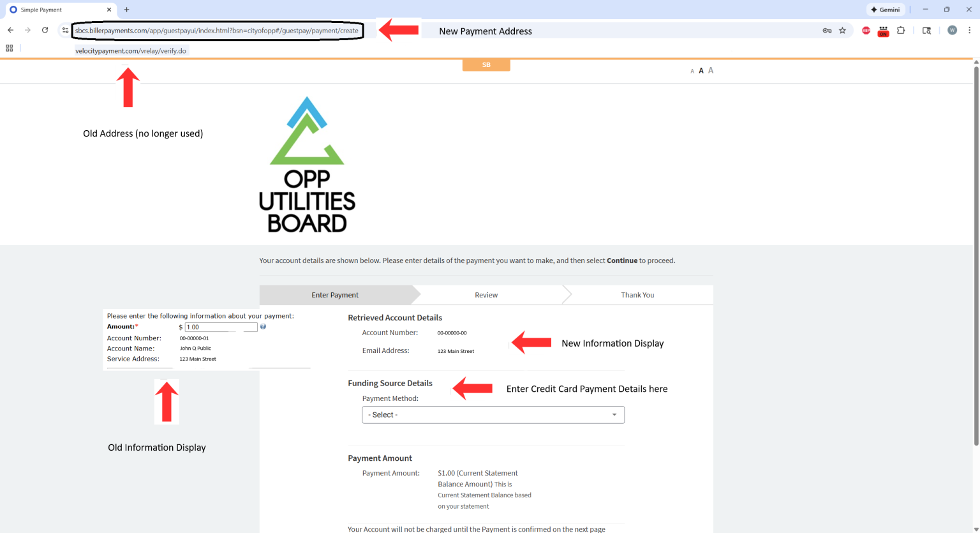Click the apps grid icon in bookmarks bar
This screenshot has height=533, width=980.
pos(10,48)
